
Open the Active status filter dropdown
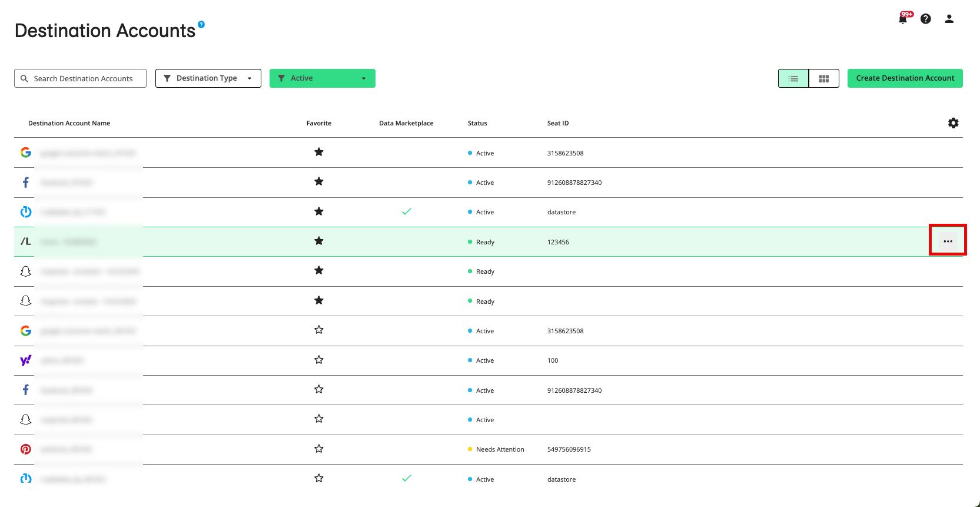pos(322,78)
